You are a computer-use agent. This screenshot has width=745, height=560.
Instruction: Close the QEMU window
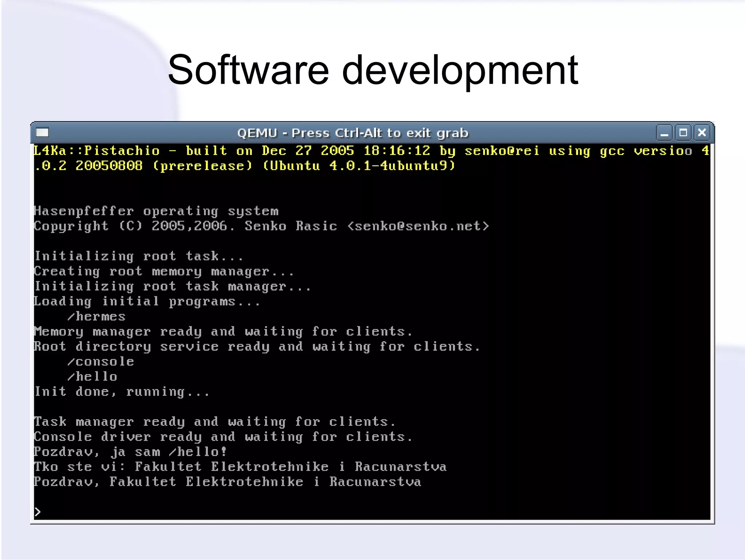coord(702,133)
